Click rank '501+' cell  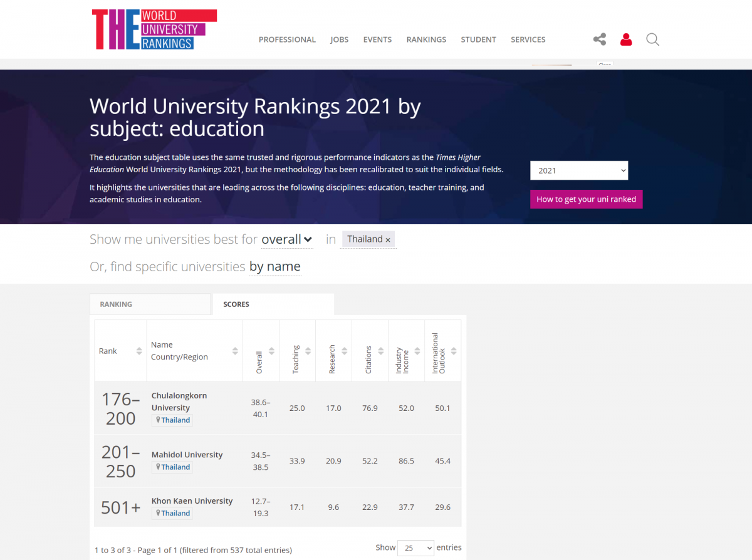(121, 507)
